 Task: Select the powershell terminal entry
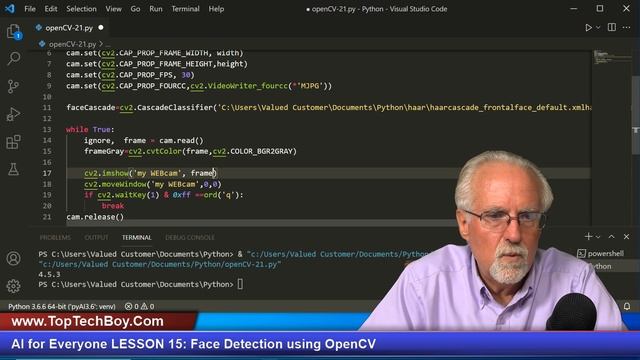[601, 253]
